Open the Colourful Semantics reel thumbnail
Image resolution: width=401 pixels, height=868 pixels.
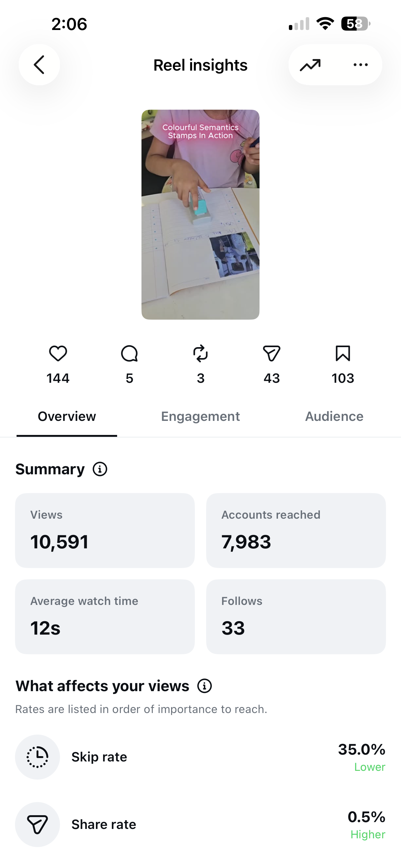coord(200,214)
